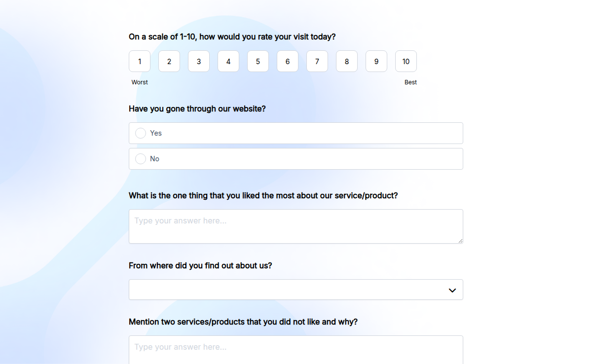
Task: Click the dropdown chevron arrow
Action: 452,291
